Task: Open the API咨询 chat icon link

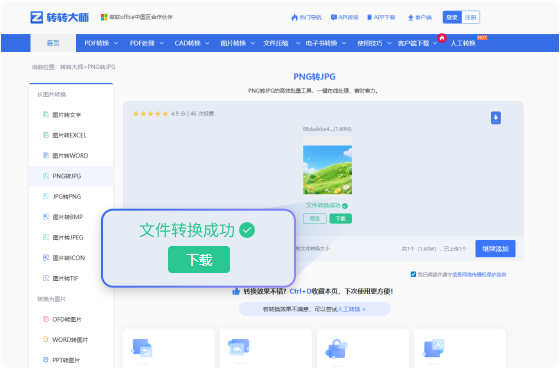Action: coord(345,17)
